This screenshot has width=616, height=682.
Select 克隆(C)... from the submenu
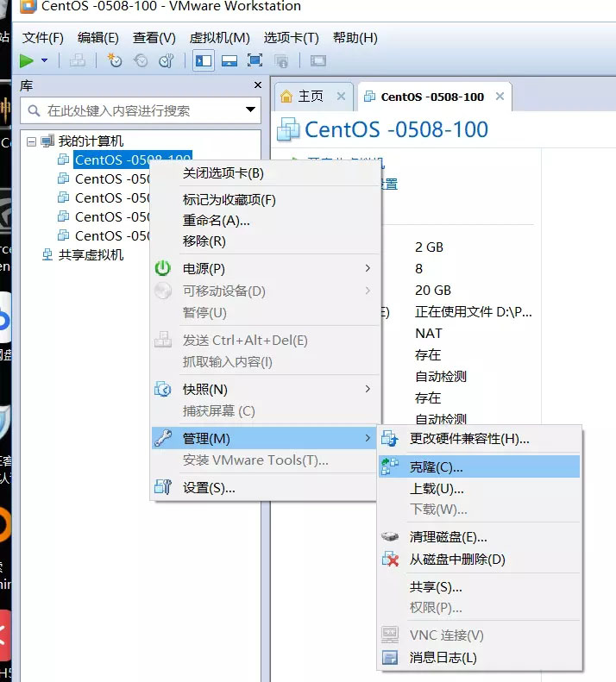(437, 467)
